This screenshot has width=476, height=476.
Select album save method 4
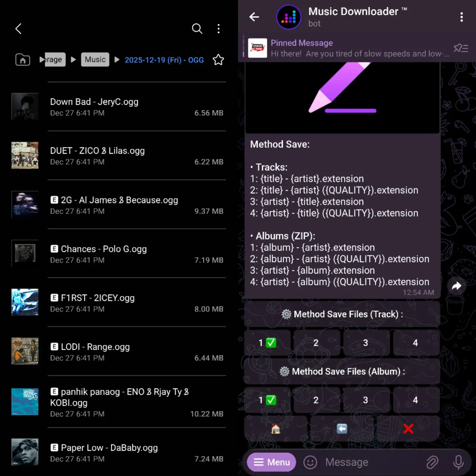point(416,400)
